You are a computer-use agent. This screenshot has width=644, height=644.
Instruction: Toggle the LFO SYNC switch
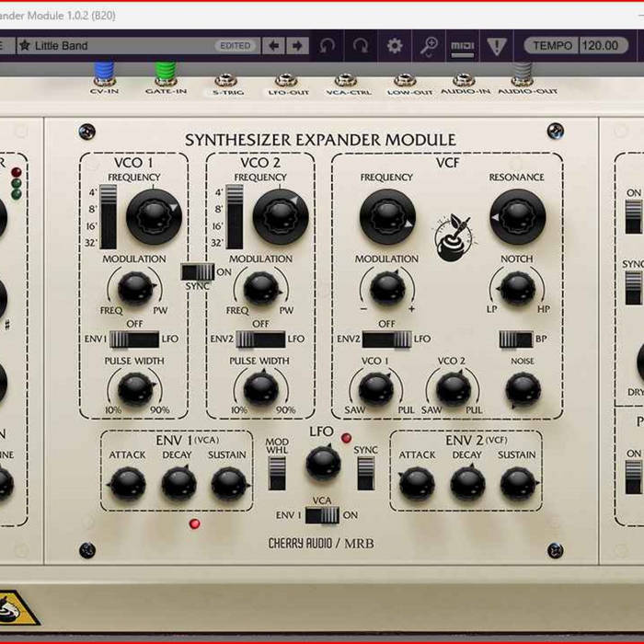(365, 472)
